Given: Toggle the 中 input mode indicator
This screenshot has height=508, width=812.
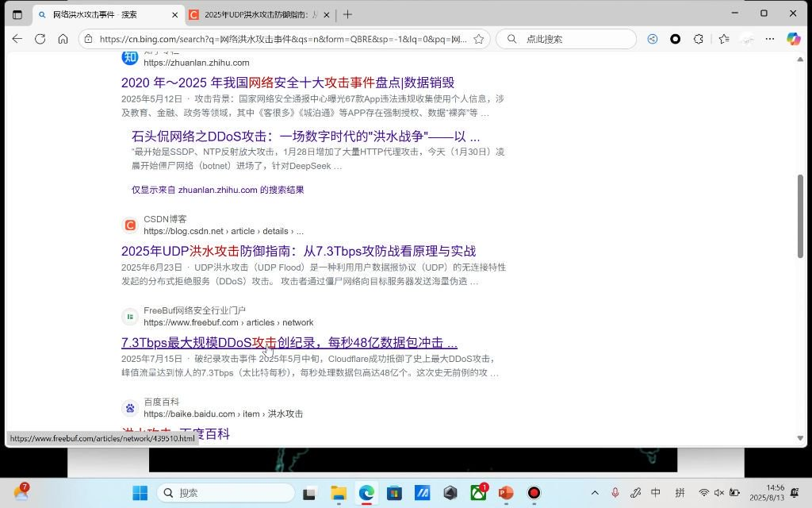Looking at the screenshot, I should (x=656, y=492).
